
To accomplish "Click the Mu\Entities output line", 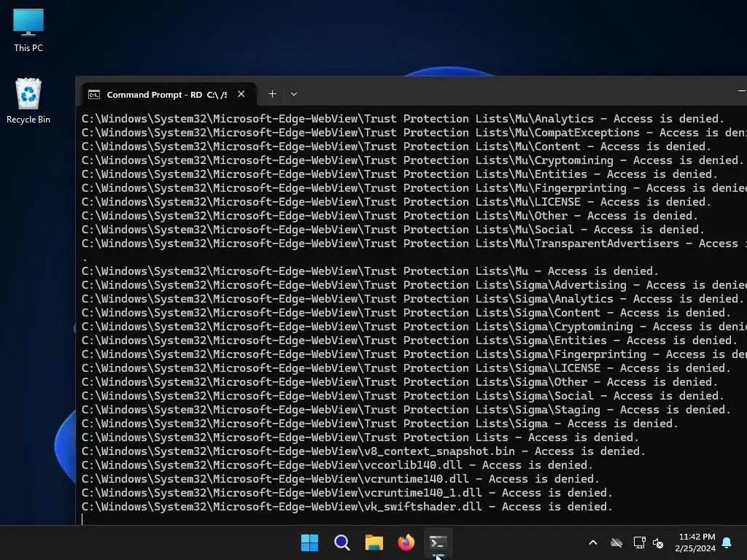I will [400, 174].
